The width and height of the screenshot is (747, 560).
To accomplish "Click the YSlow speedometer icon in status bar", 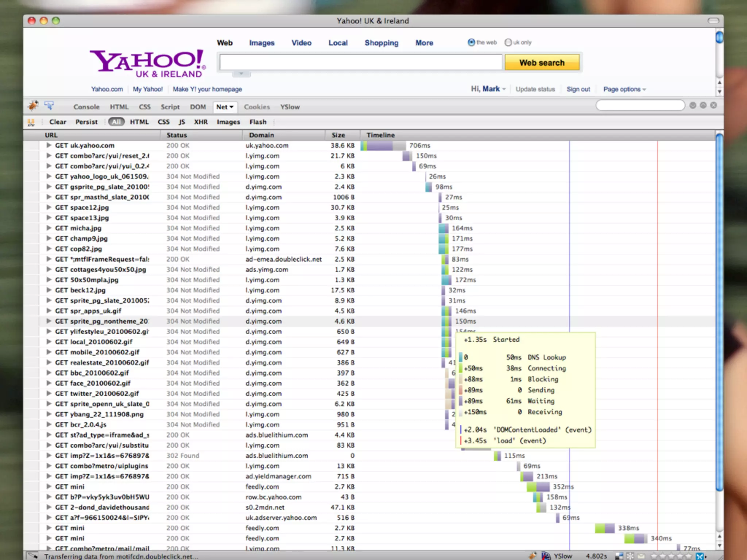I will point(546,556).
